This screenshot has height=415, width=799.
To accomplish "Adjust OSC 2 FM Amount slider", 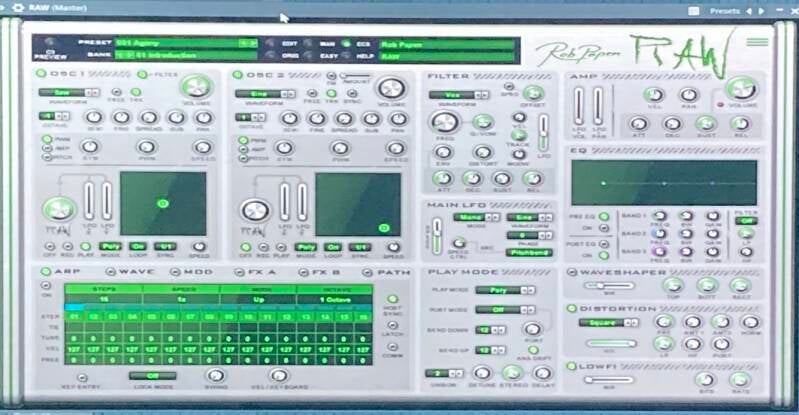I will click(x=355, y=76).
